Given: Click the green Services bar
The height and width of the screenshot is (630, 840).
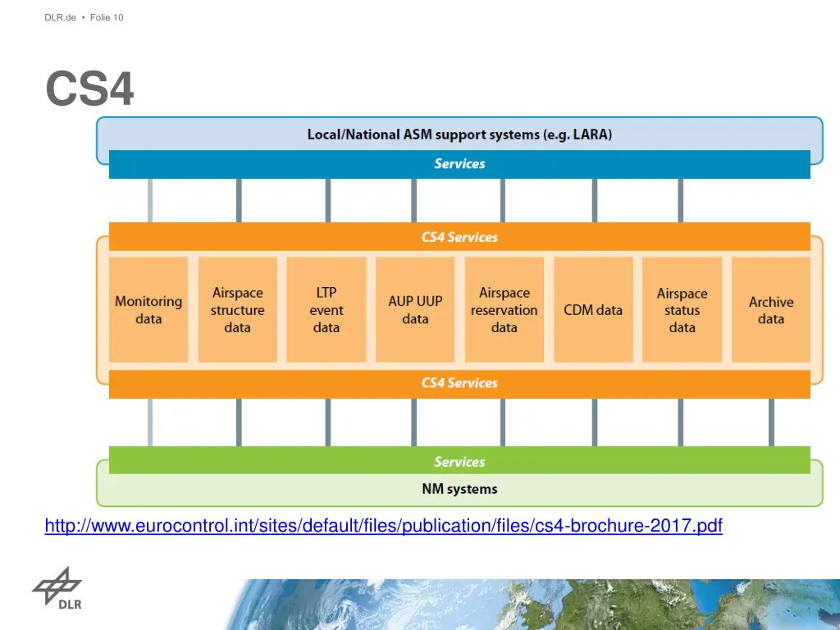Looking at the screenshot, I should 459,461.
